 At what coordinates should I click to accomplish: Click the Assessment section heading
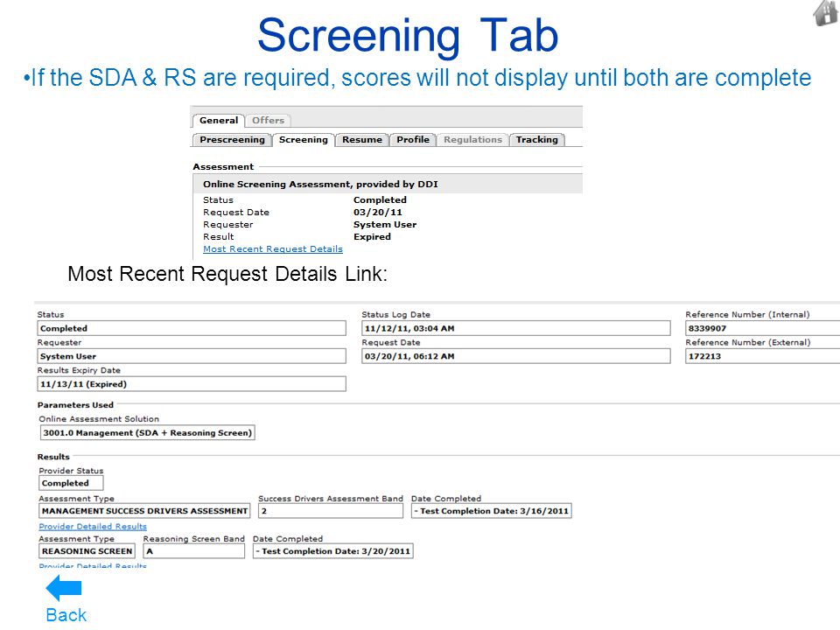(x=223, y=166)
